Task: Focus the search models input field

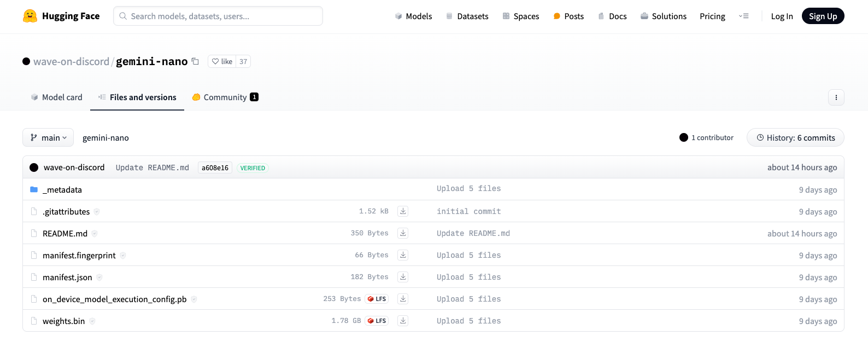Action: [x=219, y=16]
